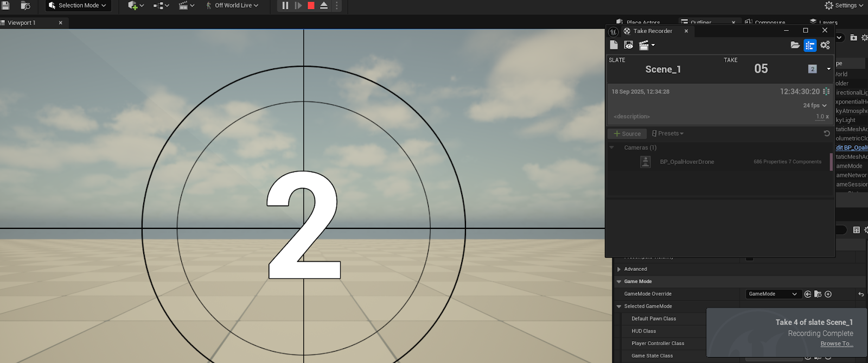The height and width of the screenshot is (363, 868).
Task: Collapse the Selected GameMode section
Action: click(619, 307)
